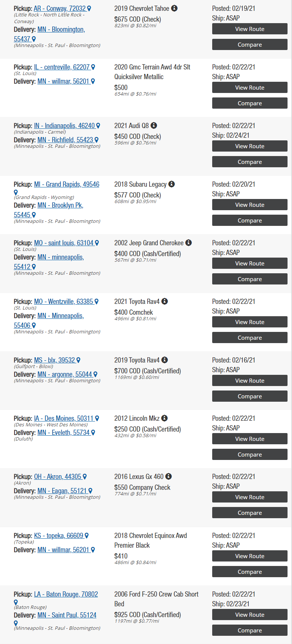View Route for 2018 Chevrolet Equinox listing
The width and height of the screenshot is (292, 644).
coord(250,556)
